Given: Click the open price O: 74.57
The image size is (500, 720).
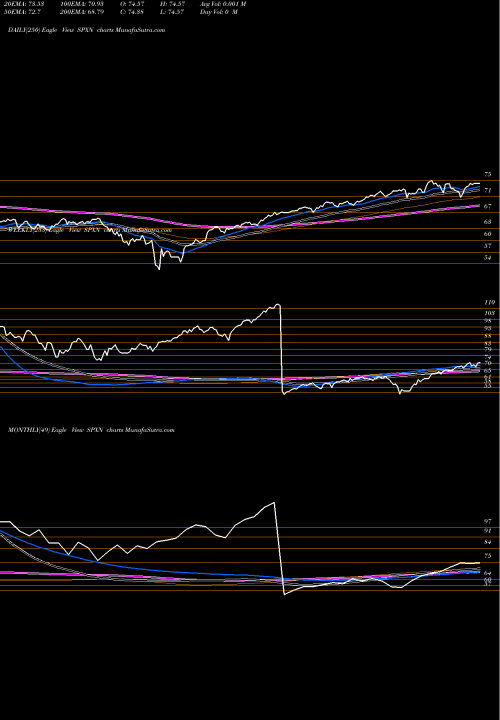Looking at the screenshot, I should (x=133, y=4).
